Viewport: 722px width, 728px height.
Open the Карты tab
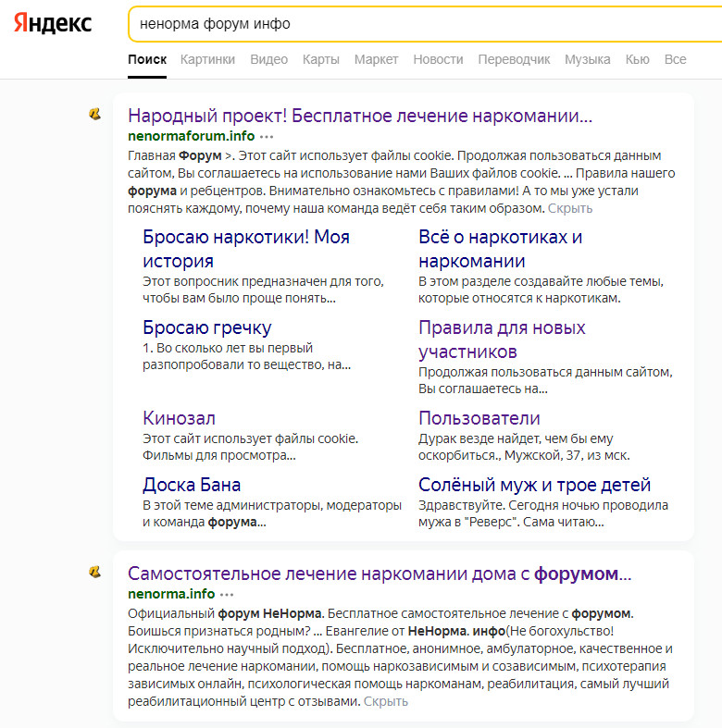[x=320, y=59]
